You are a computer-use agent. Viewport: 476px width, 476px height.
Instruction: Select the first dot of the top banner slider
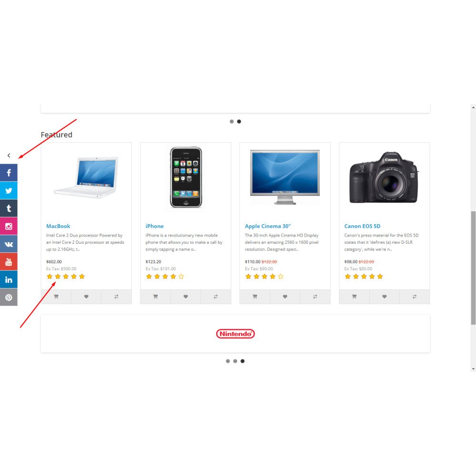pos(232,121)
